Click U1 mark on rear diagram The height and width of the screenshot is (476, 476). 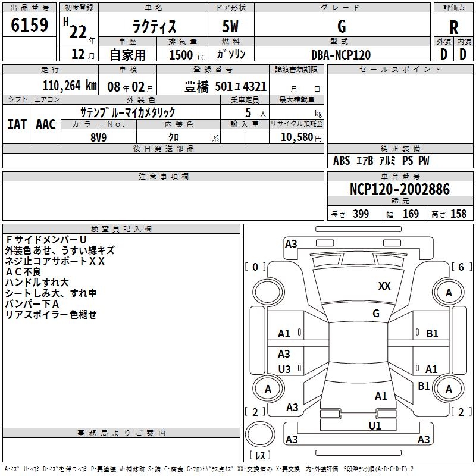click(375, 426)
